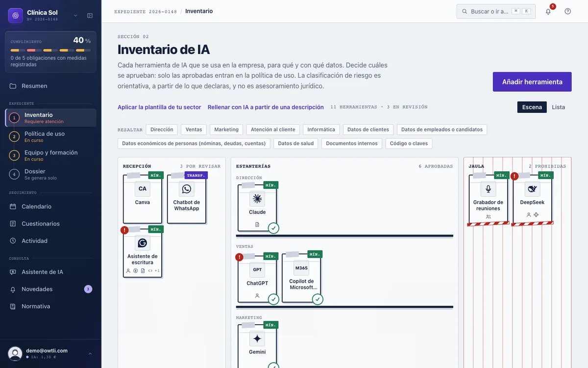Expand the Clínica Sol workspace dropdown
The image size is (588, 368).
click(75, 16)
